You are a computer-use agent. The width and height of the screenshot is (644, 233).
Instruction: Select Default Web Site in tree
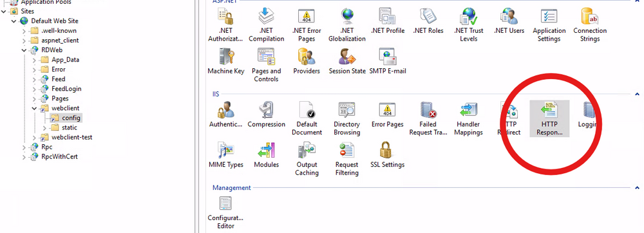(x=55, y=21)
